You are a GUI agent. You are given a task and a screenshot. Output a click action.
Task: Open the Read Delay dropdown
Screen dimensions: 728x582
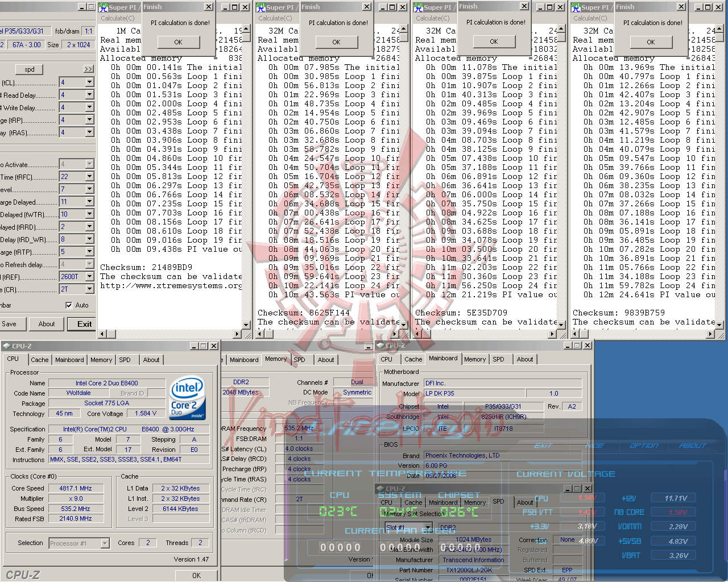tap(89, 95)
